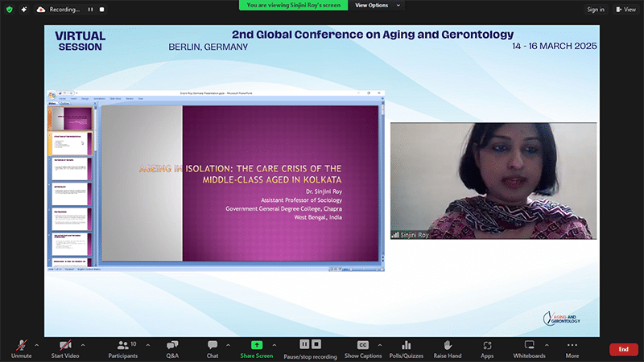Click Sign in at top right
Image resolution: width=644 pixels, height=362 pixels.
point(595,10)
